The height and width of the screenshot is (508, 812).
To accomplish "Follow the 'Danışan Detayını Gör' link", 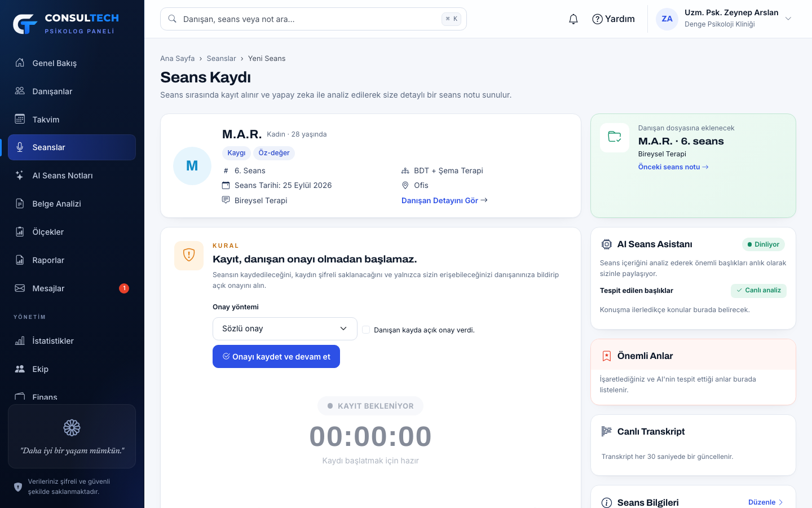I will 444,200.
